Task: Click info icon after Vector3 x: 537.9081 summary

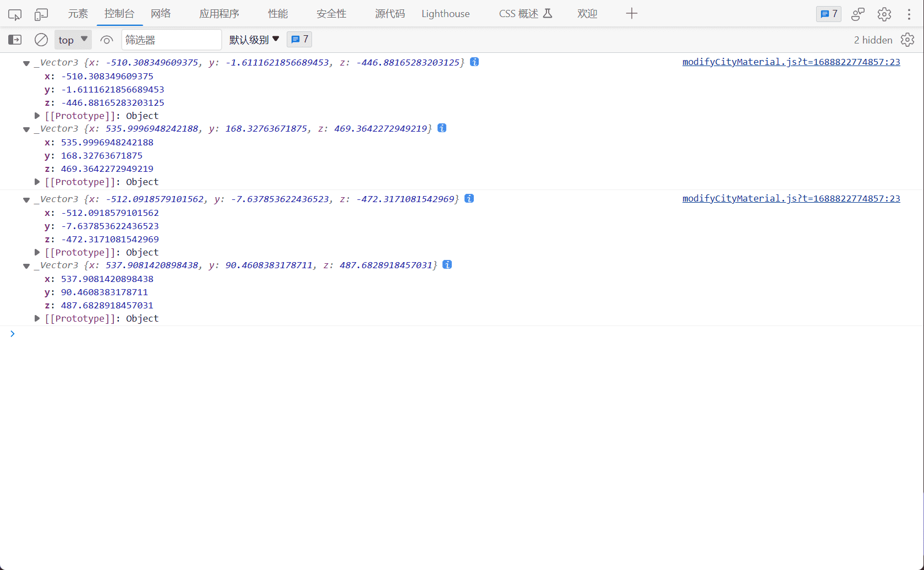Action: 447,264
